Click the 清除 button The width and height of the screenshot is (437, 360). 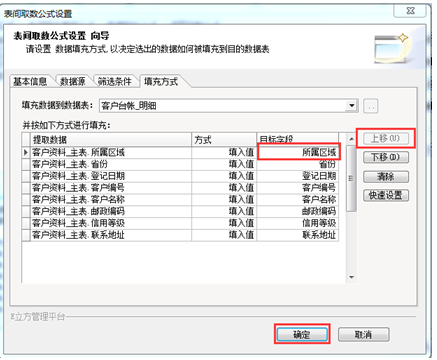tap(386, 176)
